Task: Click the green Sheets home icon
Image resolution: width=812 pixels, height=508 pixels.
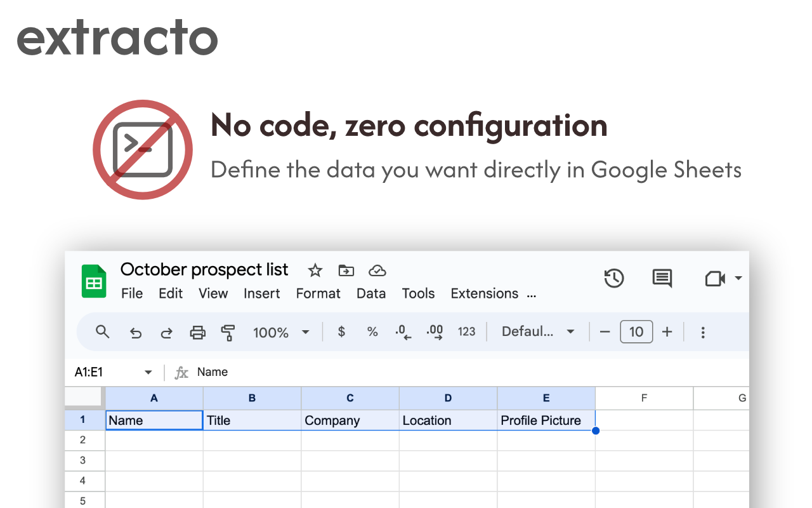Action: coord(93,281)
